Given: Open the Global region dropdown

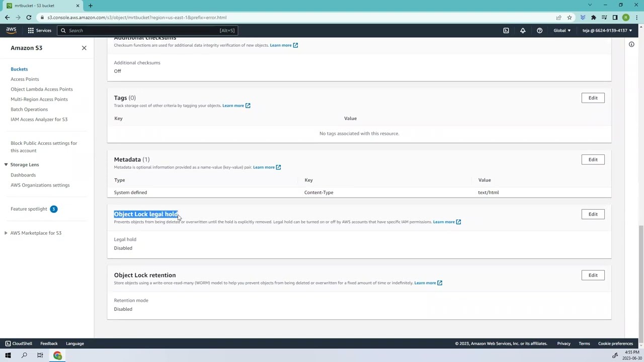Looking at the screenshot, I should (x=562, y=30).
